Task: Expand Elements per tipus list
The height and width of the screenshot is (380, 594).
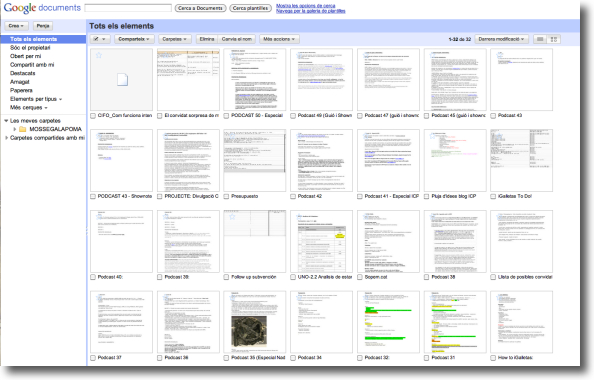Action: point(36,99)
